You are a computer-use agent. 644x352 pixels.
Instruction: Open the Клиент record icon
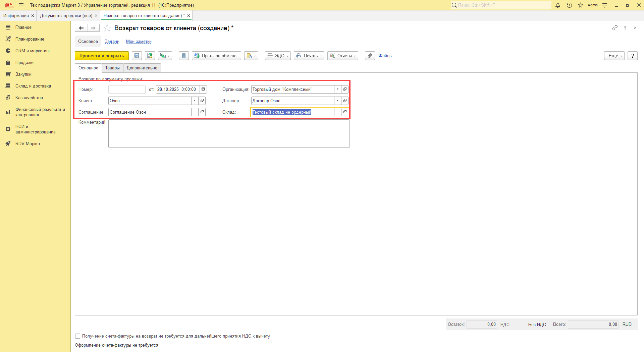[x=202, y=101]
